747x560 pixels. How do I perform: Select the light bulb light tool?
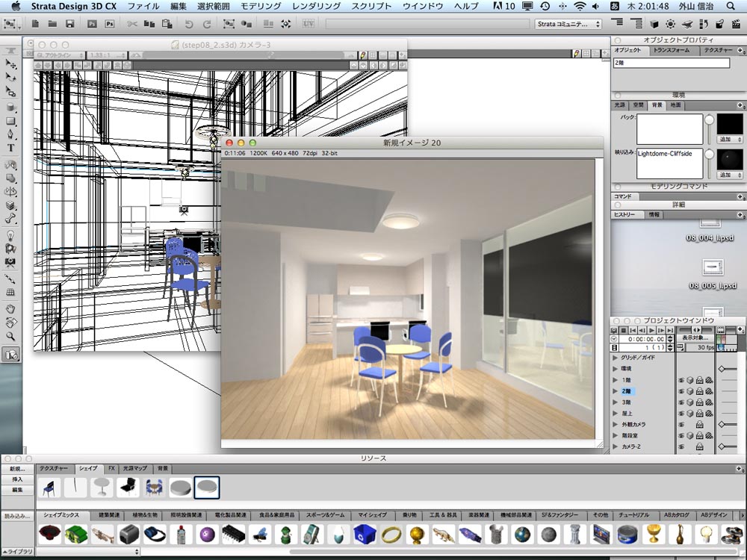click(10, 235)
